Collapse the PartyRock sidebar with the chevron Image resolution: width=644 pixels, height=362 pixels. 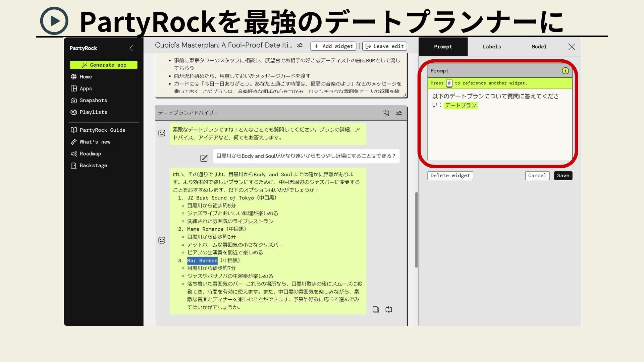(x=131, y=48)
